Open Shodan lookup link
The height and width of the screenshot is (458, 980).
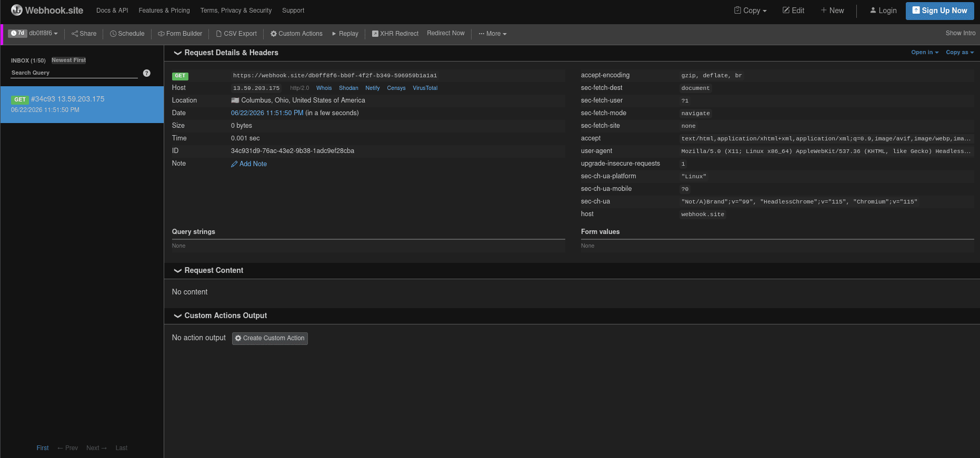tap(348, 88)
